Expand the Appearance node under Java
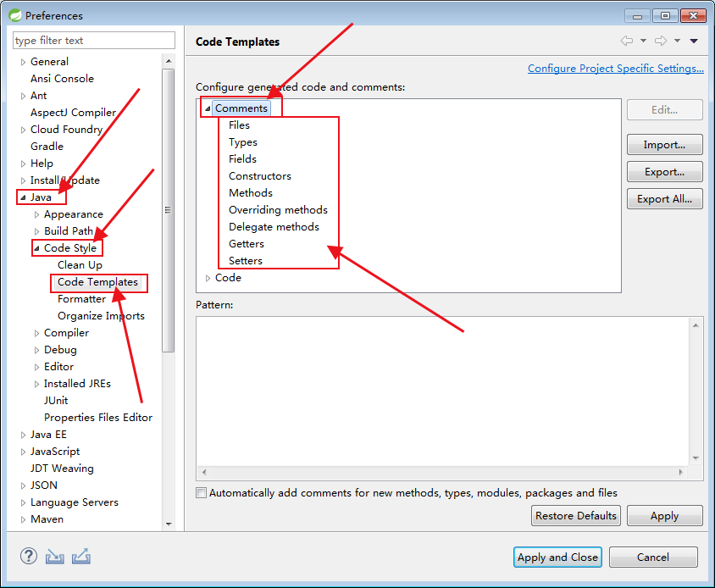This screenshot has height=588, width=715. tap(36, 214)
